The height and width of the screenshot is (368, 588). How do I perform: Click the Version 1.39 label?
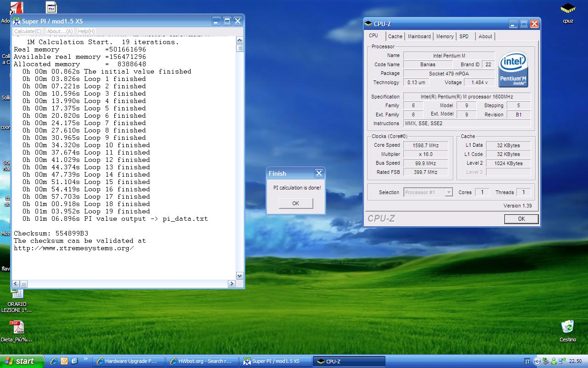(518, 206)
